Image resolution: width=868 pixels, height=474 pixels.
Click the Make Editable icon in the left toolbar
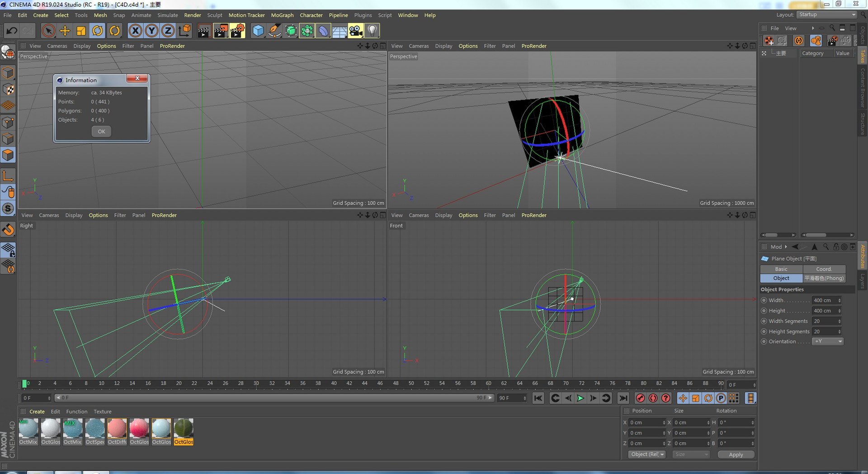click(x=8, y=53)
